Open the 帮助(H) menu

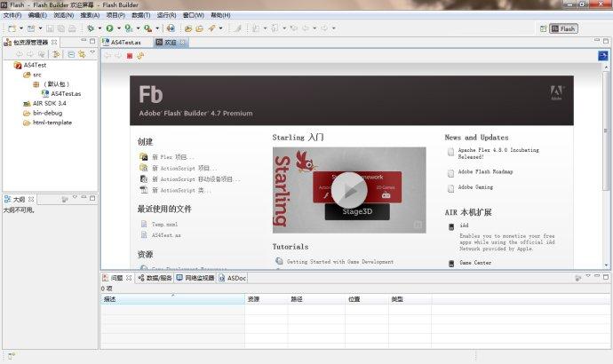220,15
